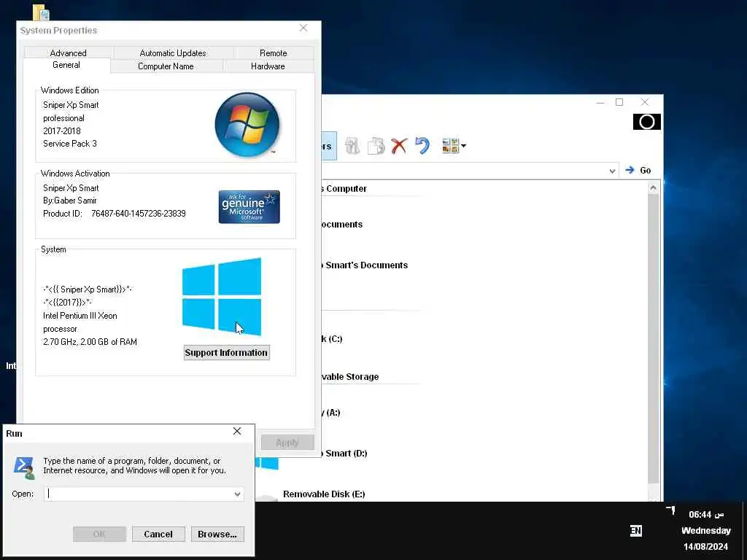The image size is (747, 560).
Task: Click the Windows orb logo in Windows Edition
Action: (247, 125)
